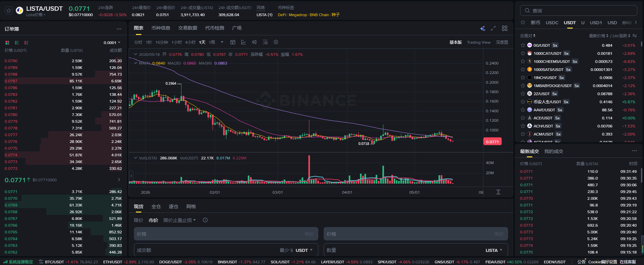The width and height of the screenshot is (644, 265).
Task: Expand more time intervals dropdown arrow
Action: tap(222, 42)
